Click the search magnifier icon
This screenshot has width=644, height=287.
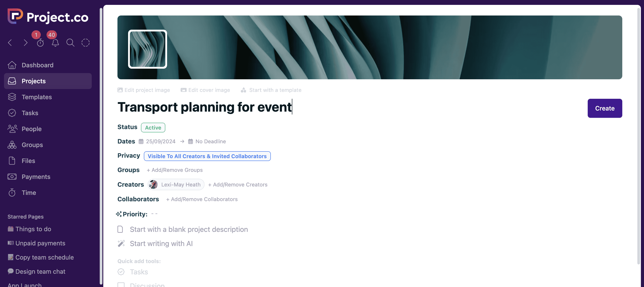click(x=70, y=43)
